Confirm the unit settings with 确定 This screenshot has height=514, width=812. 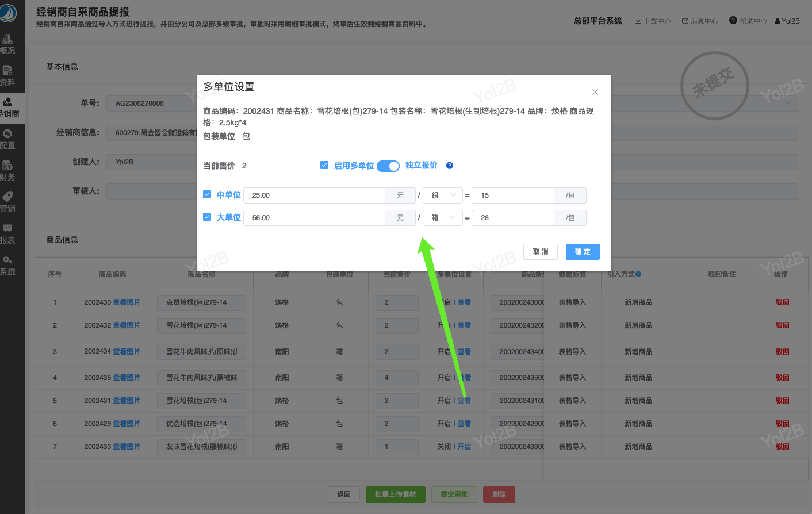click(x=583, y=252)
